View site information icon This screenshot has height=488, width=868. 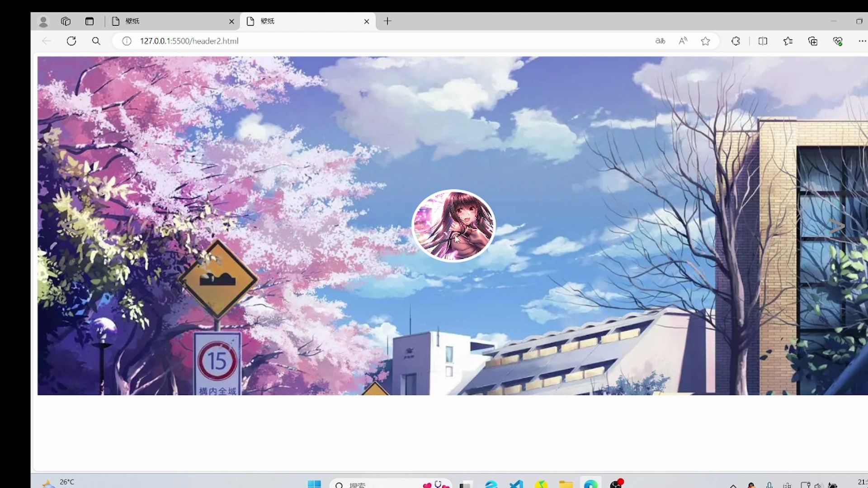(127, 41)
